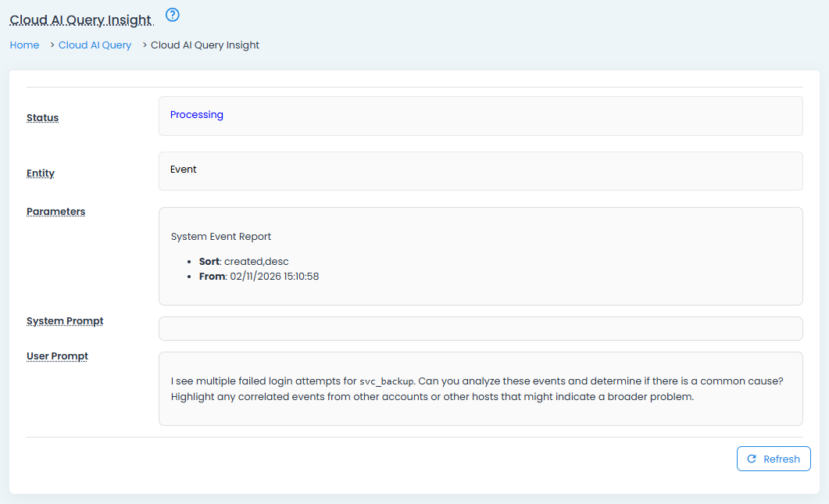Click the From date parameter
Image resolution: width=829 pixels, height=504 pixels.
click(259, 277)
